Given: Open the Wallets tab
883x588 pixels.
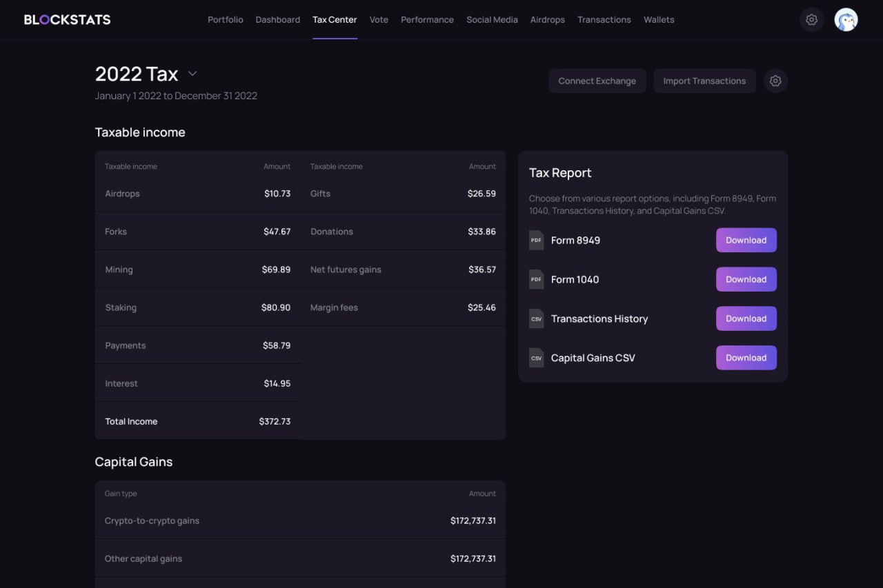Looking at the screenshot, I should (659, 19).
